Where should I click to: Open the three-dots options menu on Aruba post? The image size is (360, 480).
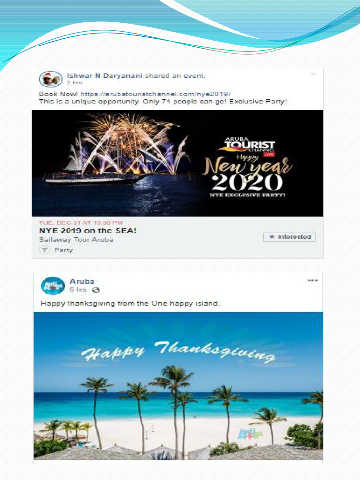[313, 281]
